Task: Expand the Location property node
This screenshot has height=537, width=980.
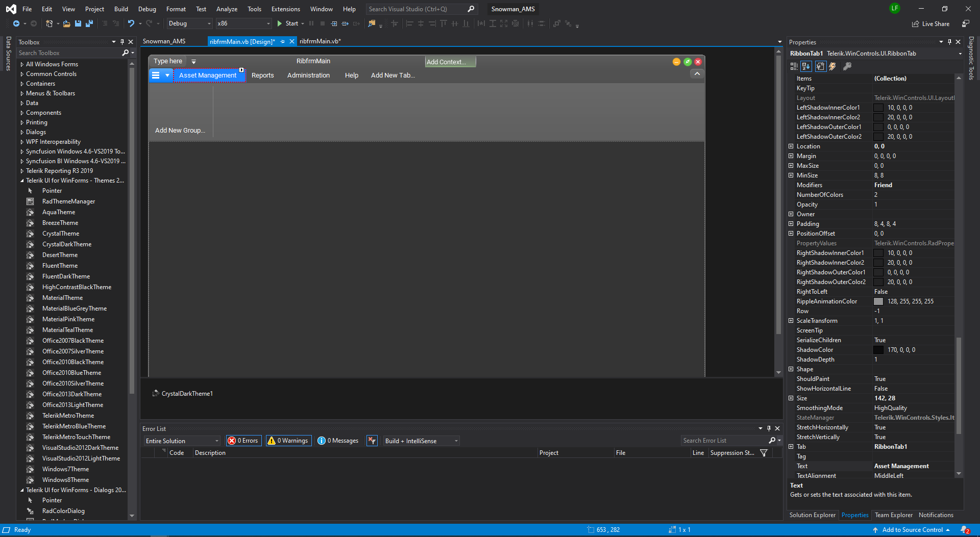Action: [x=791, y=146]
